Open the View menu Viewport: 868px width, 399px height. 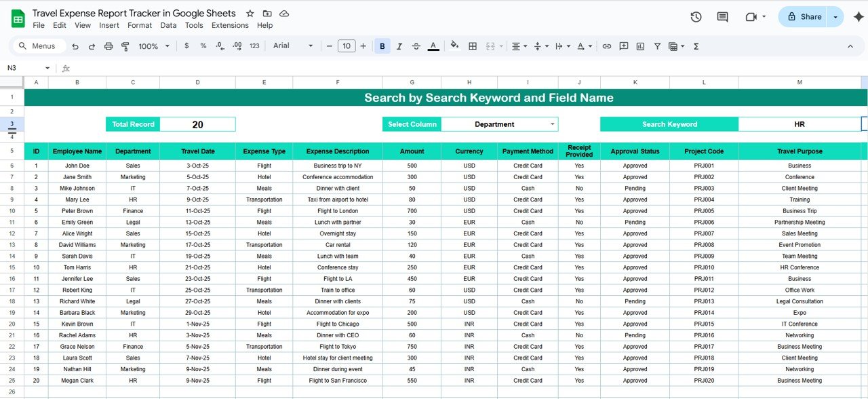[83, 25]
